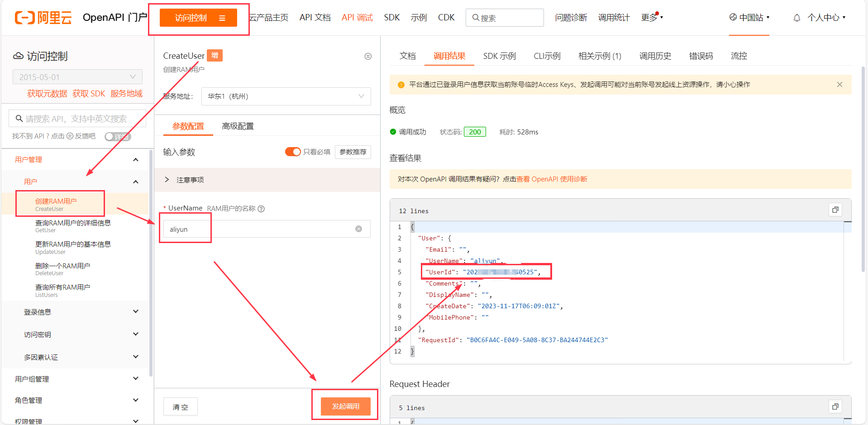Image resolution: width=868 pixels, height=425 pixels.
Task: Open the CDK page
Action: click(446, 18)
